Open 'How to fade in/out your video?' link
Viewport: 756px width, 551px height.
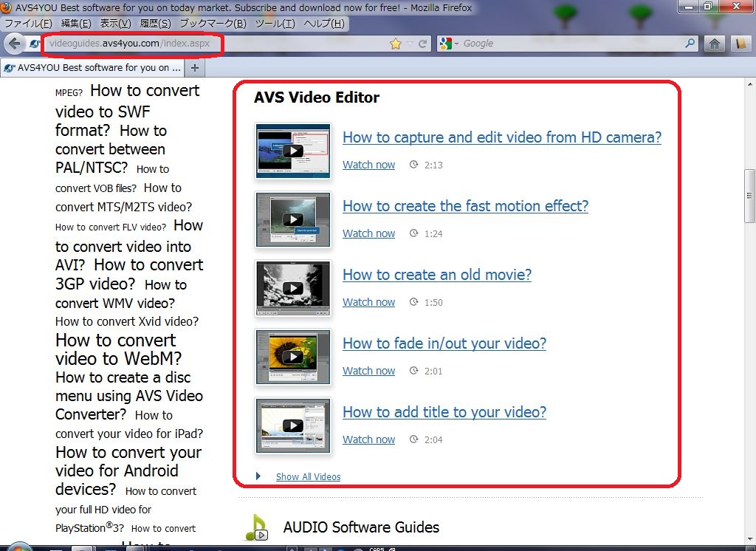pos(444,343)
